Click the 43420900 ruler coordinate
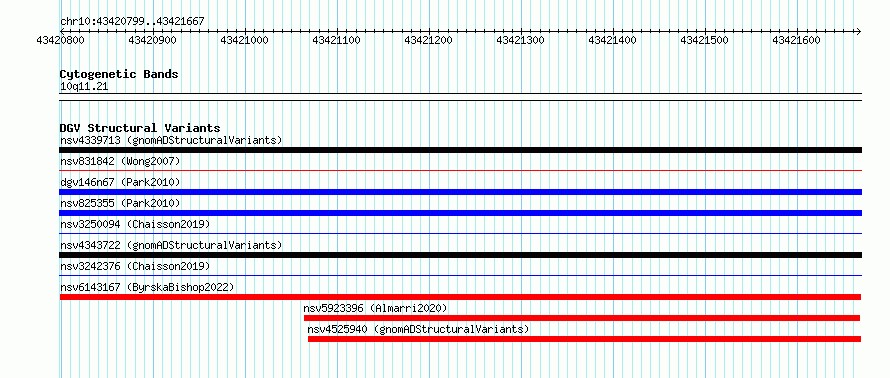 click(x=152, y=40)
